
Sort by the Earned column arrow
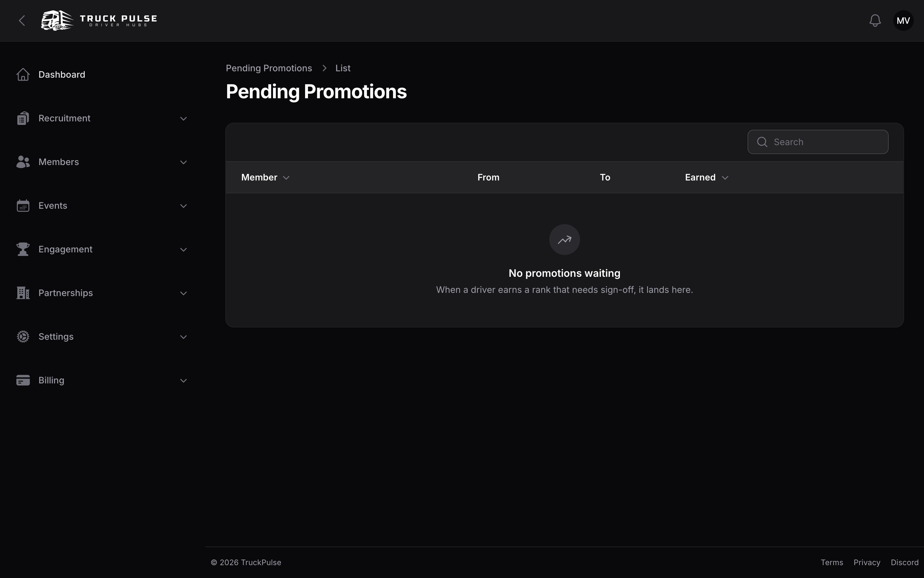click(725, 178)
